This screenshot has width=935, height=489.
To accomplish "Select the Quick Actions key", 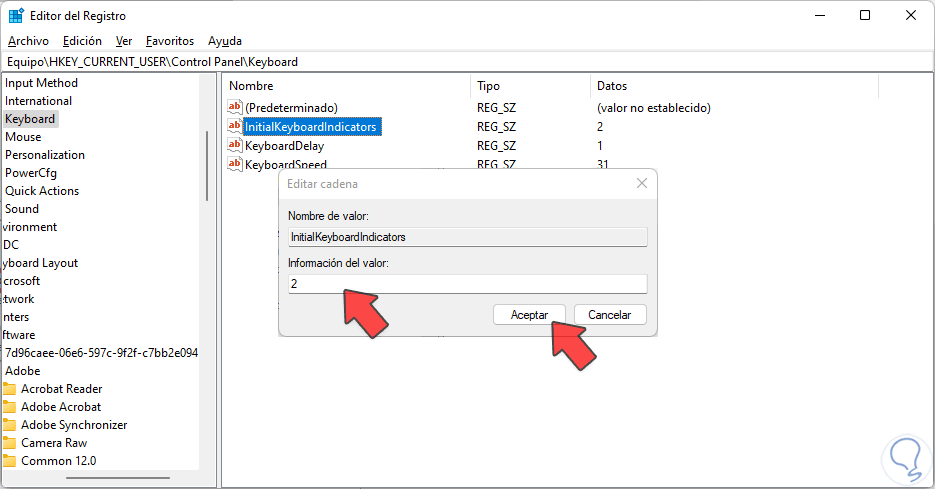I will [42, 191].
